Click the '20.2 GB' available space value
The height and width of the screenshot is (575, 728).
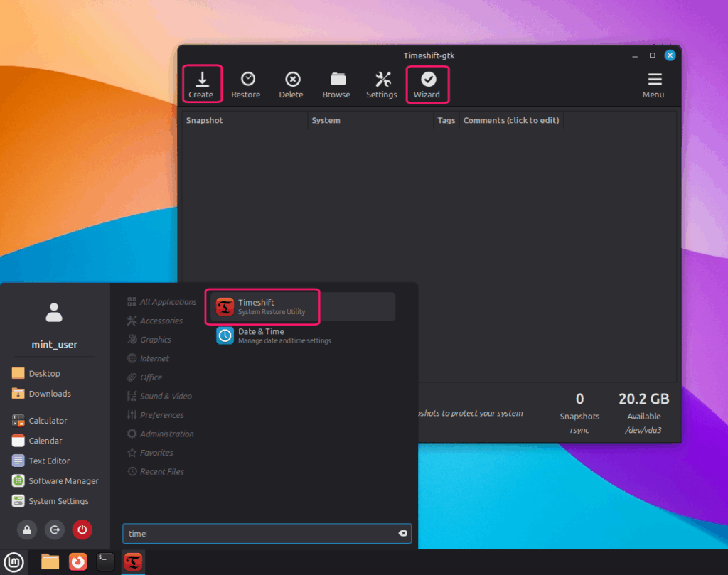[x=644, y=399]
